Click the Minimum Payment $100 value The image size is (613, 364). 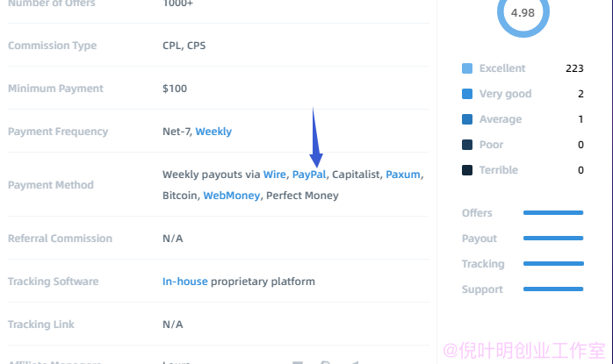pyautogui.click(x=175, y=89)
